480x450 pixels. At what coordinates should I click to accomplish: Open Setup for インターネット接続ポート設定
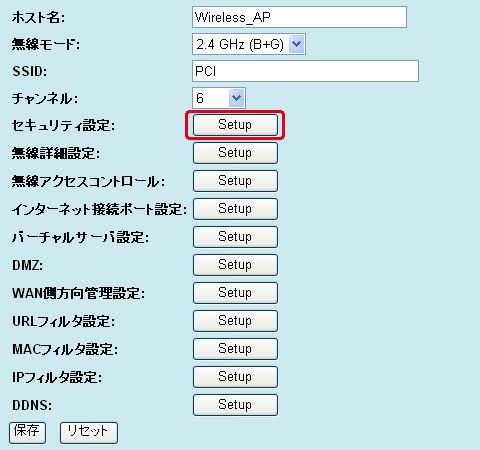coord(235,209)
